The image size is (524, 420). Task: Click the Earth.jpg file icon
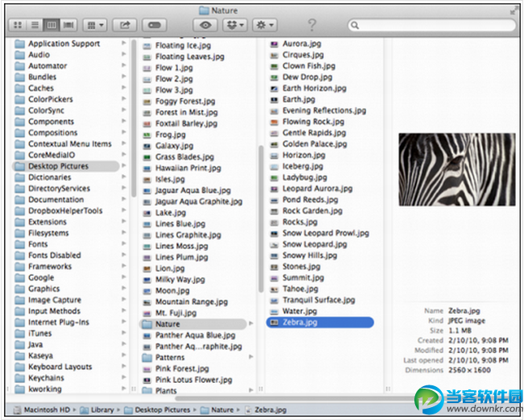pos(274,100)
